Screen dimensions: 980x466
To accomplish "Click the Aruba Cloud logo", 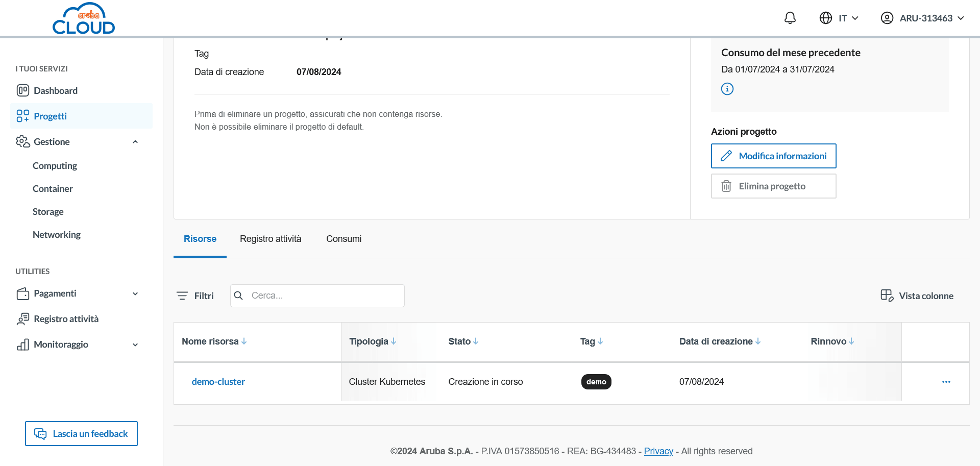I will (x=84, y=19).
